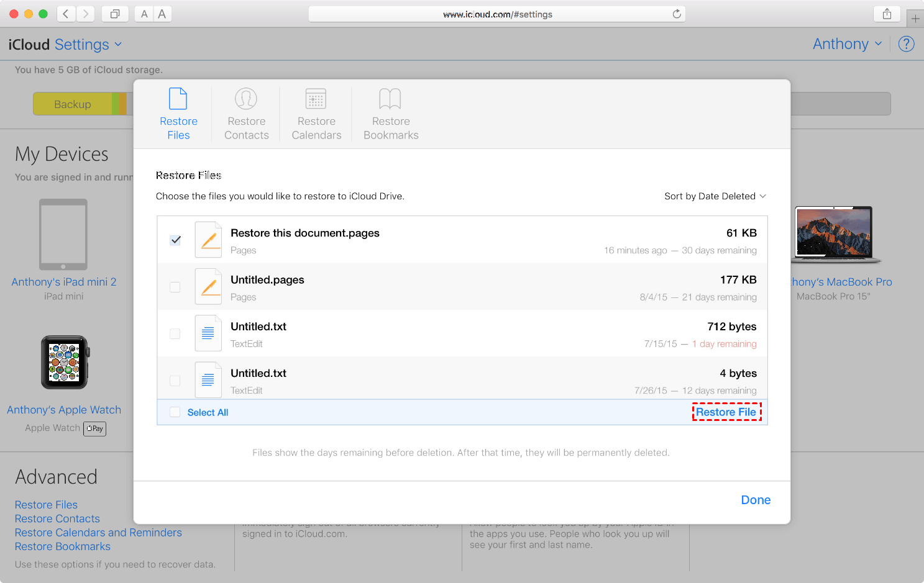Image resolution: width=924 pixels, height=583 pixels.
Task: Toggle the Select All checkbox
Action: click(175, 412)
